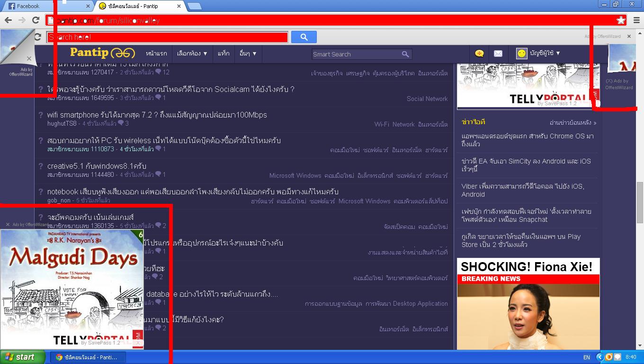Viewport: 644px width, 364px height.
Task: Bookmark this page with the star icon
Action: pyautogui.click(x=621, y=20)
